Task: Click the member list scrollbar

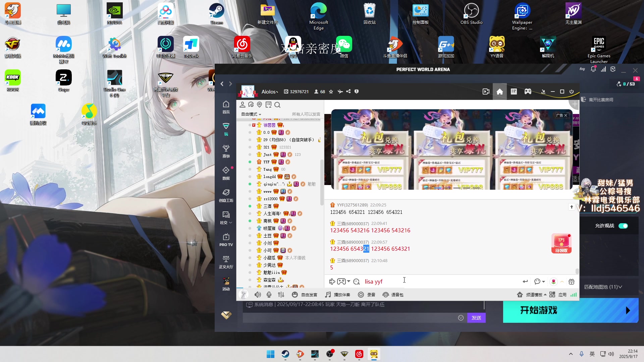Action: point(322,183)
